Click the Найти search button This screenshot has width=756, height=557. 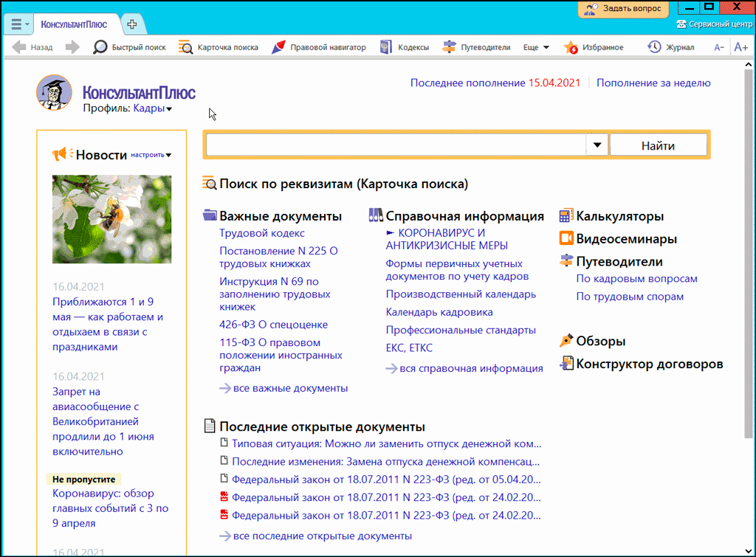coord(658,145)
